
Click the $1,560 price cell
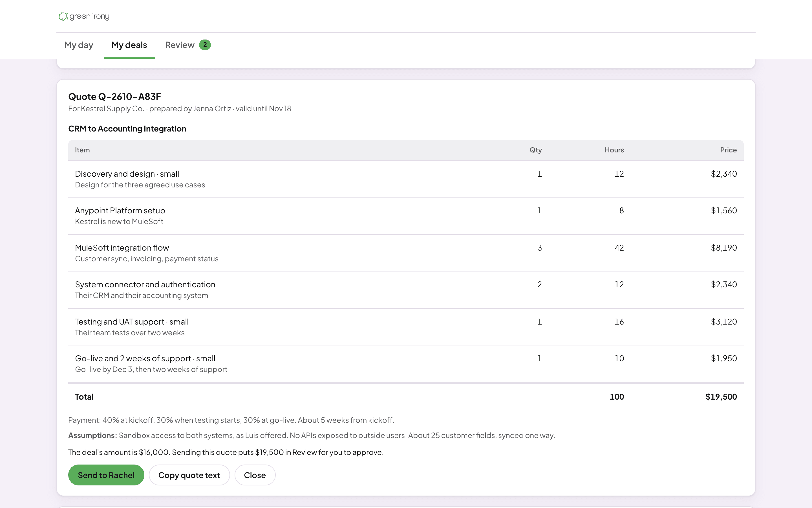pyautogui.click(x=724, y=210)
